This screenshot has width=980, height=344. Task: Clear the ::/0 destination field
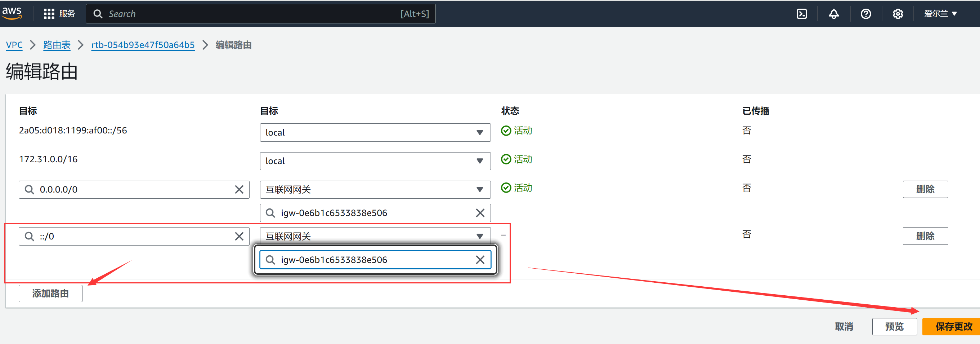(239, 236)
